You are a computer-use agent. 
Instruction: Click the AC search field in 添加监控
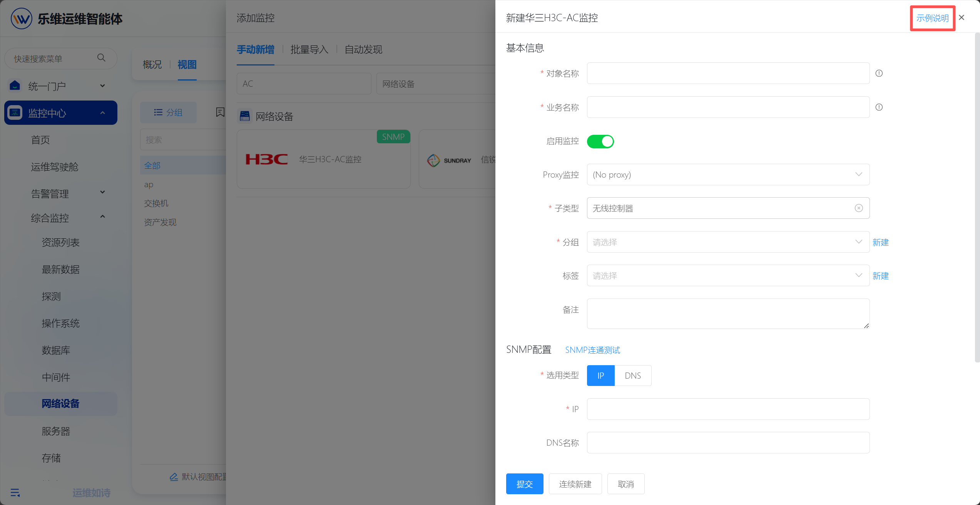coord(304,84)
